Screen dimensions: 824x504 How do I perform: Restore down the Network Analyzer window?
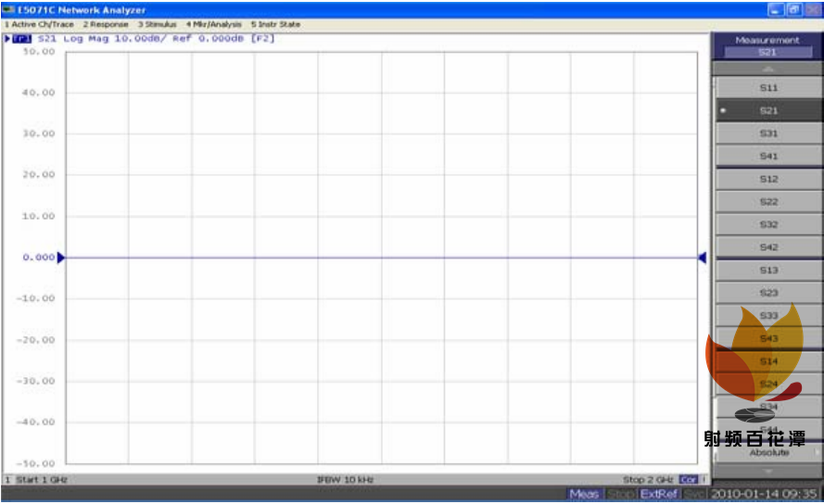point(794,9)
